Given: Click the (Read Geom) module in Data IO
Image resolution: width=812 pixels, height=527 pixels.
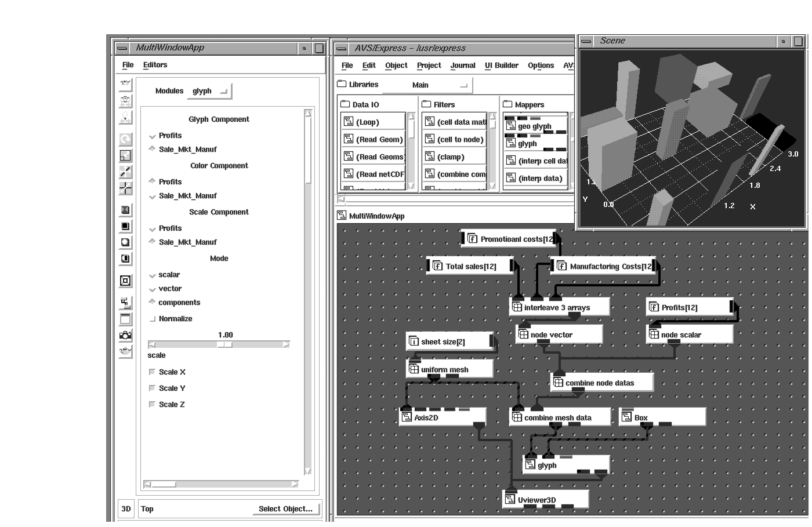Looking at the screenshot, I should click(x=379, y=139).
